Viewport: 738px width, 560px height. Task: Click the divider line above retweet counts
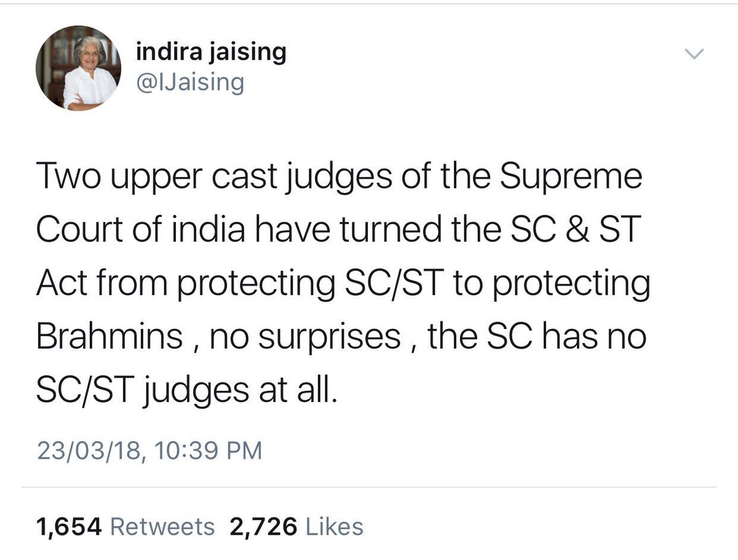369,487
